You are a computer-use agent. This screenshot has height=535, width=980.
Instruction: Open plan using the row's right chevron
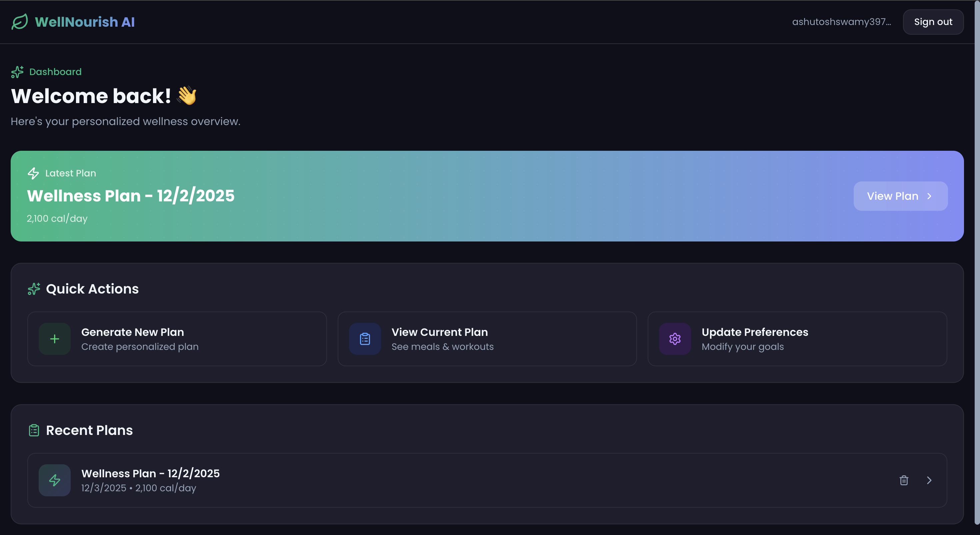click(929, 480)
